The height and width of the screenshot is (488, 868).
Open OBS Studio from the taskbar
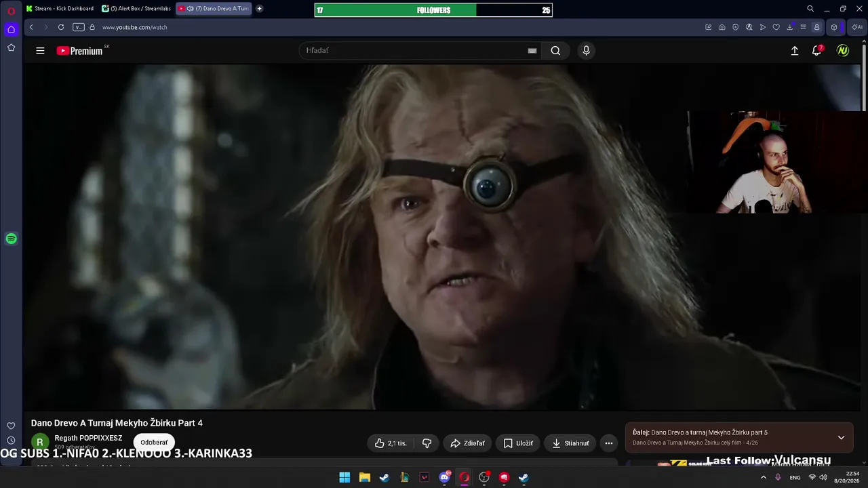click(484, 477)
